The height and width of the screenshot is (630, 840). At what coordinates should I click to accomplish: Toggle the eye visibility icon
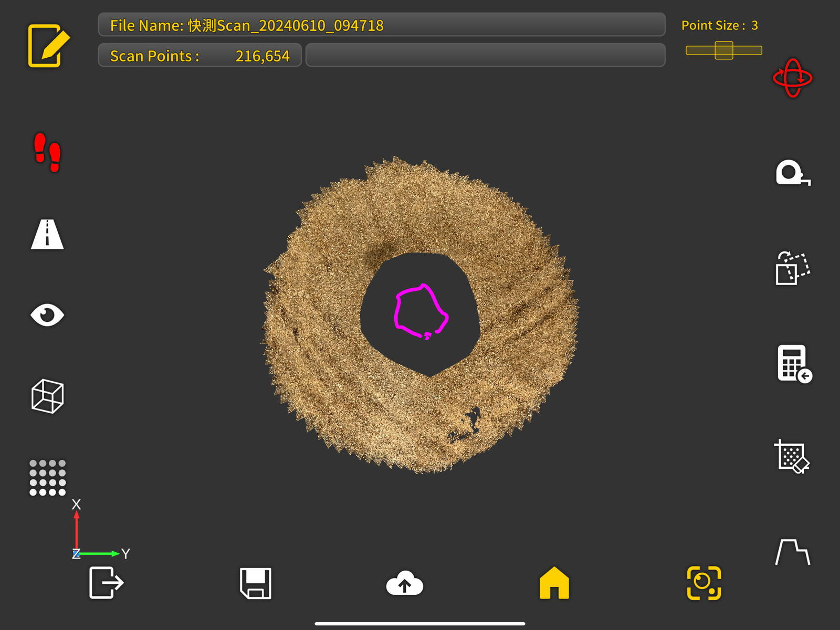pyautogui.click(x=47, y=315)
